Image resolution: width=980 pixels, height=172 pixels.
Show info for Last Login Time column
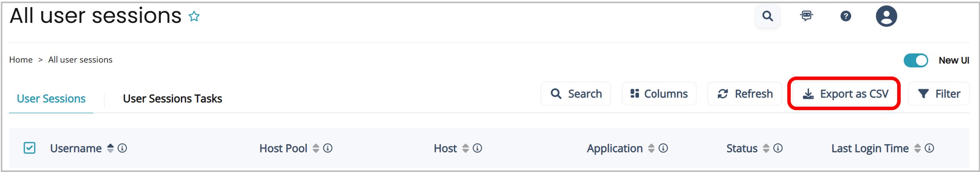929,148
